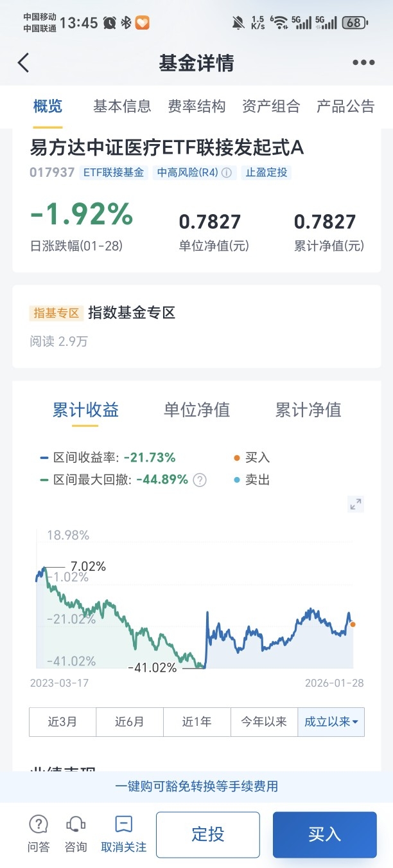The height and width of the screenshot is (868, 393).
Task: Select the 近3月 time range
Action: click(62, 721)
